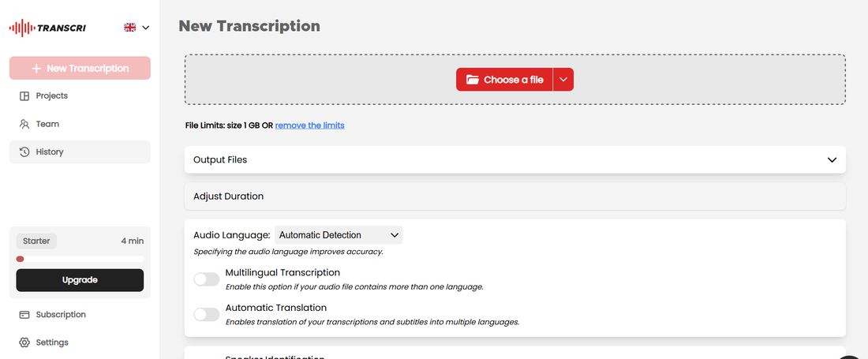868x359 pixels.
Task: Click the UK flag language icon
Action: point(130,28)
